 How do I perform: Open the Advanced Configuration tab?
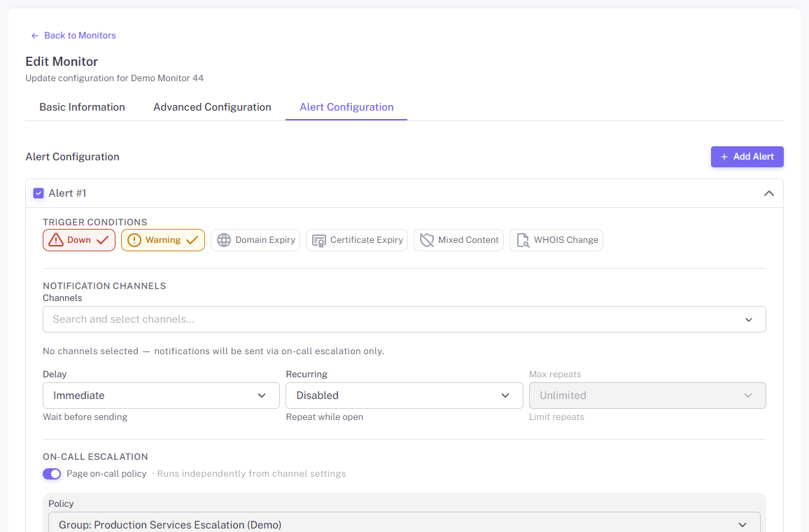click(212, 107)
